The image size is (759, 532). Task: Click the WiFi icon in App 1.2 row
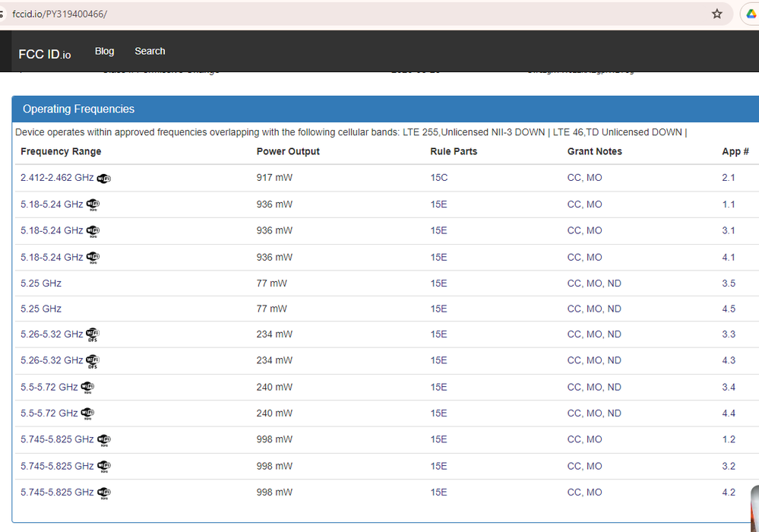click(x=104, y=440)
